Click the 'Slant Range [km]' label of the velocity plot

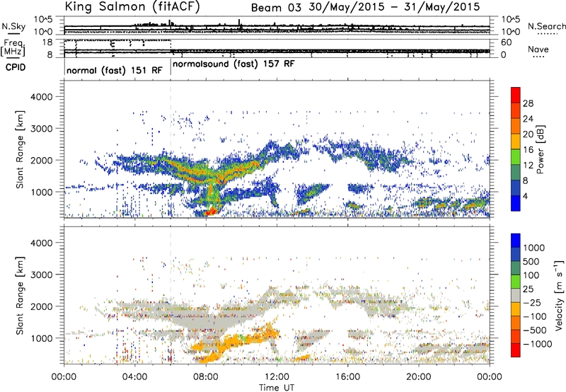coord(20,296)
